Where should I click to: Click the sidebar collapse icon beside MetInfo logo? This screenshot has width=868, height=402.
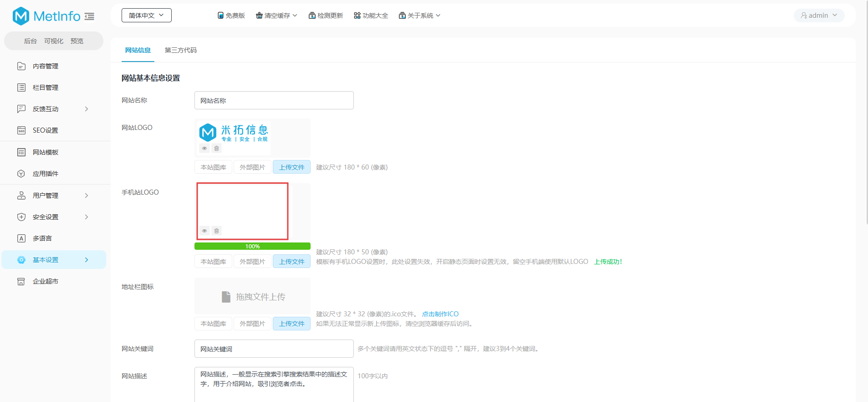coord(89,16)
